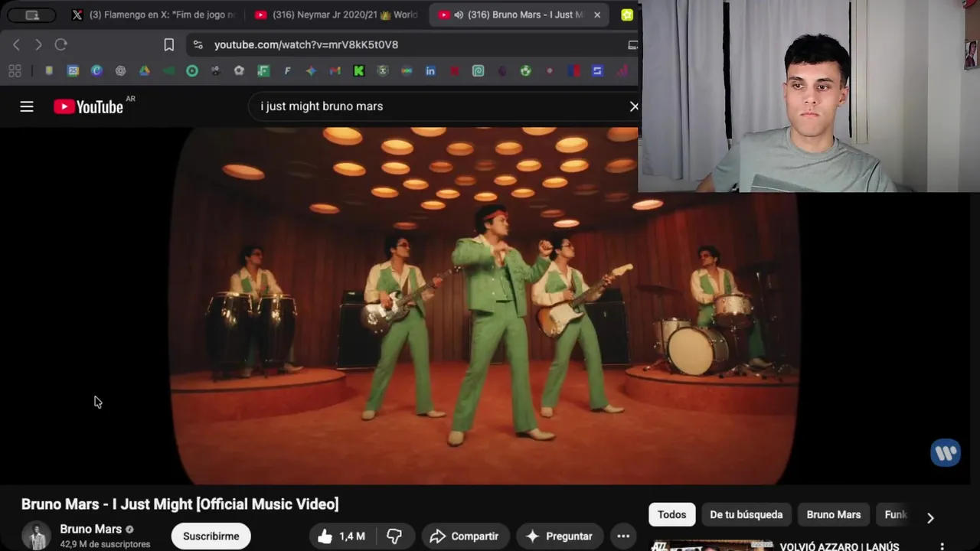This screenshot has width=980, height=551.
Task: Go back with the browser back arrow
Action: coord(17,44)
